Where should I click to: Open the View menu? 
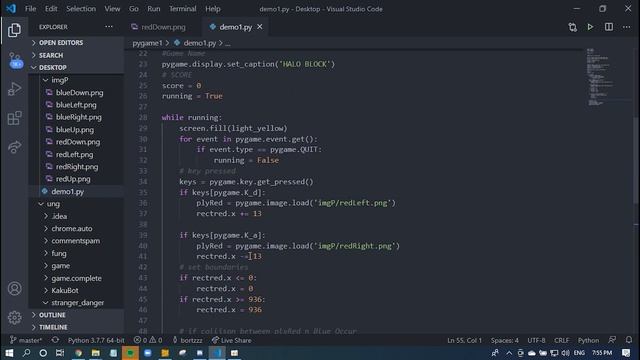(112, 9)
